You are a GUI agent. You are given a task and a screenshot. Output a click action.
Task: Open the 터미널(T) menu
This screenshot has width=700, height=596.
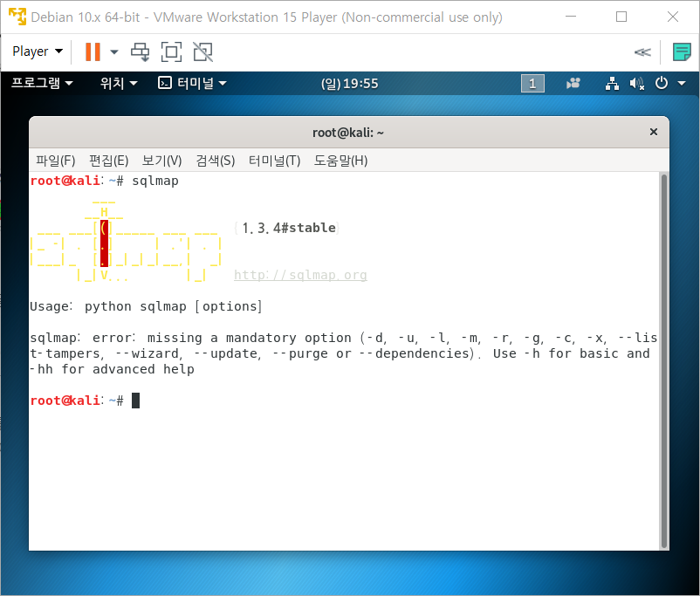point(274,161)
